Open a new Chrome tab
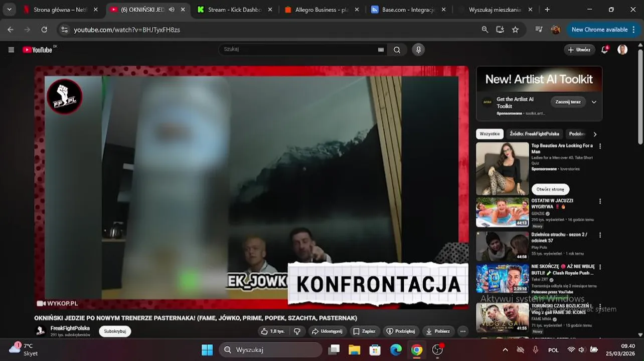The height and width of the screenshot is (361, 644). tap(547, 10)
